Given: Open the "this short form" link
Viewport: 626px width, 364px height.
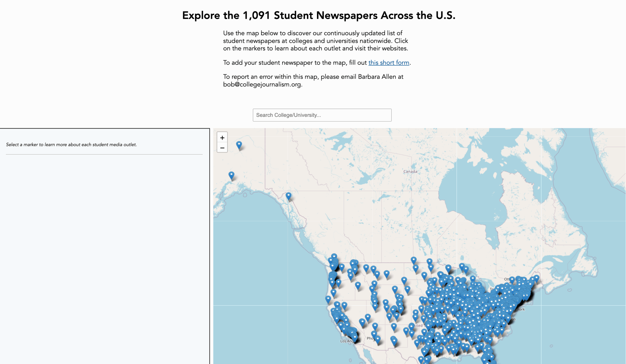Looking at the screenshot, I should pos(389,63).
